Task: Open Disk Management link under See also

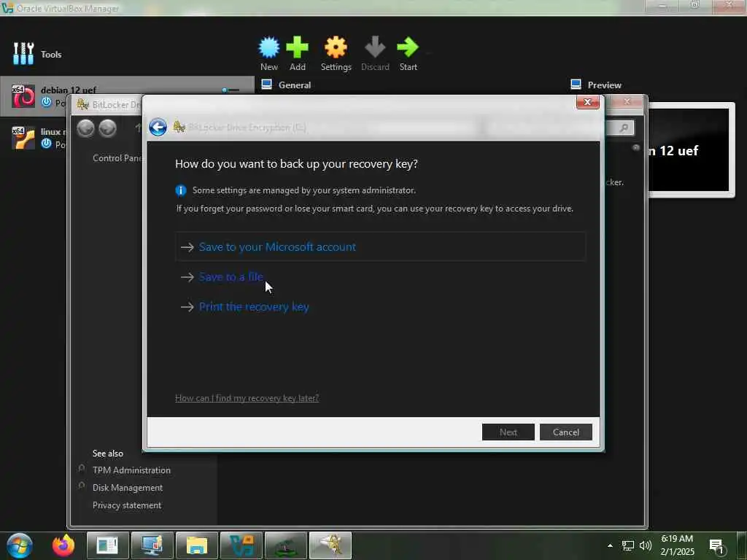Action: [x=128, y=488]
